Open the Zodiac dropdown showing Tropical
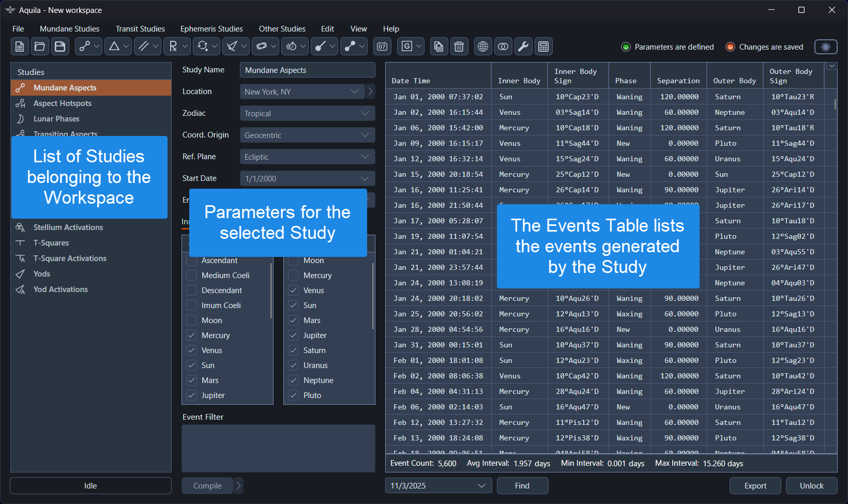This screenshot has width=848, height=504. tap(307, 114)
